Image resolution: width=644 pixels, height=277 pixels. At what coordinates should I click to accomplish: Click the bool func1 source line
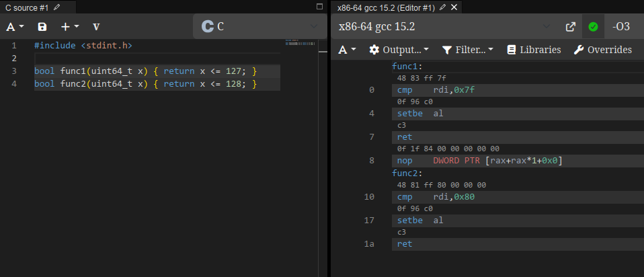pyautogui.click(x=145, y=71)
